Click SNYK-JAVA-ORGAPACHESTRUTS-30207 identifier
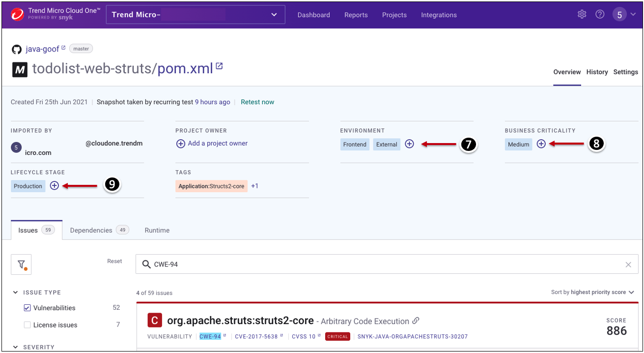644x353 pixels. coord(413,336)
